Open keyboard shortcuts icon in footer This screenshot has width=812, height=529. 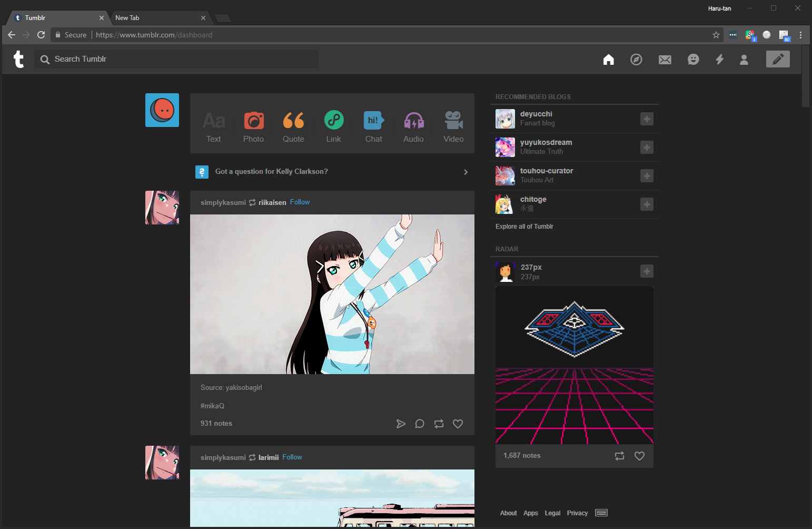coord(601,513)
